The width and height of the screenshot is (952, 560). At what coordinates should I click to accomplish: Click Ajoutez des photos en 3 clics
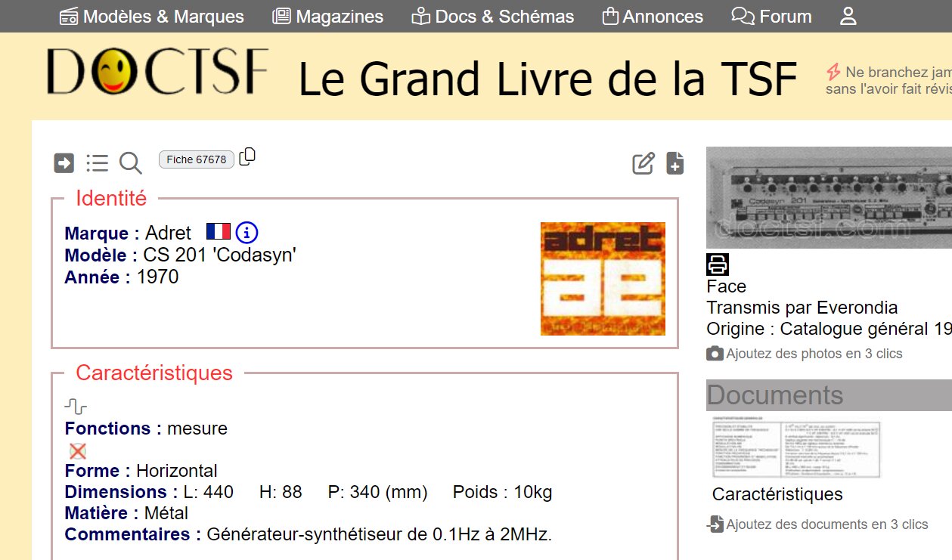pos(814,354)
